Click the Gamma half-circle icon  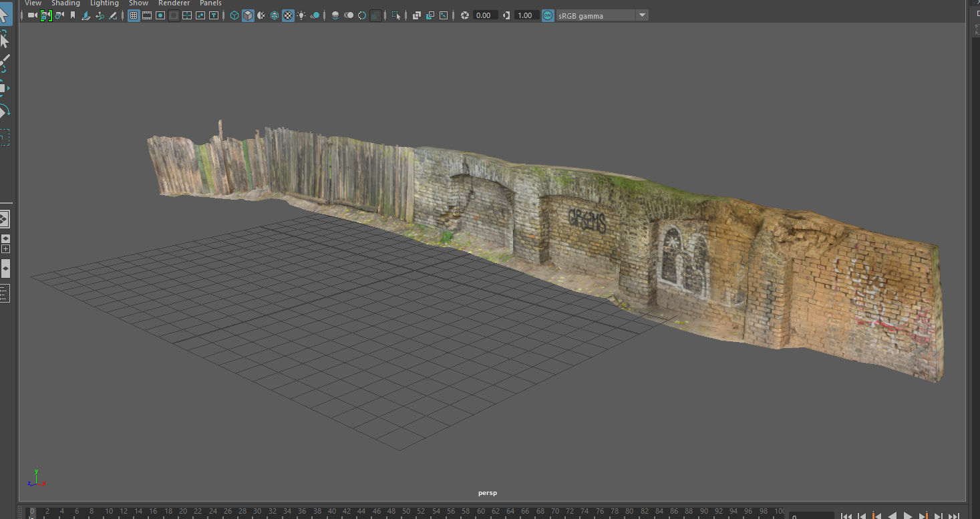(x=506, y=15)
